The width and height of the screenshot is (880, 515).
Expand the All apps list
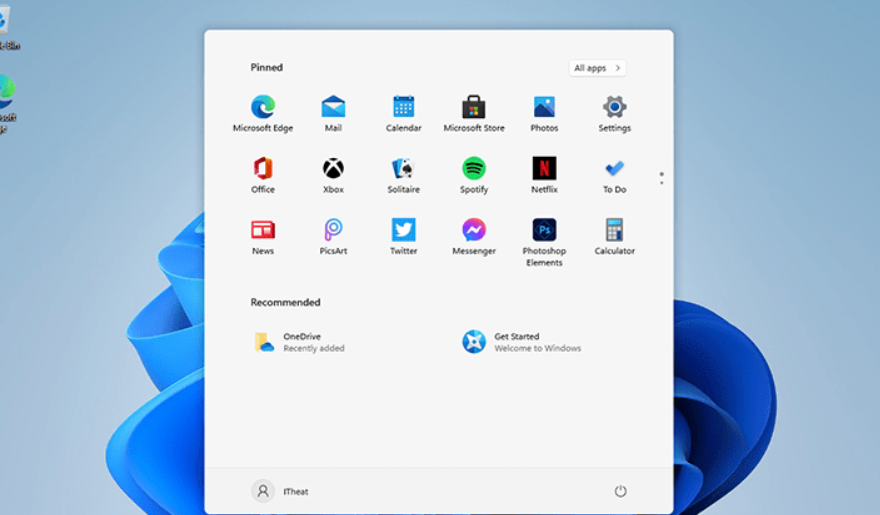pyautogui.click(x=598, y=68)
